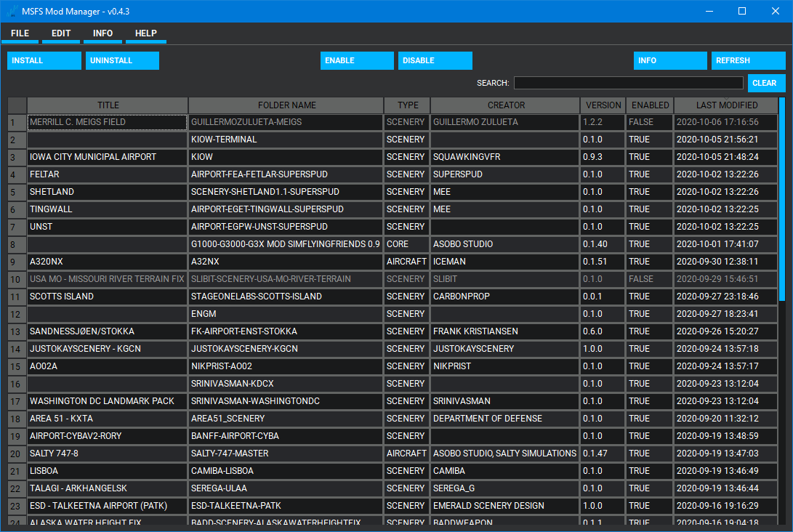
Task: Click the INFO toolbar button
Action: coord(670,60)
